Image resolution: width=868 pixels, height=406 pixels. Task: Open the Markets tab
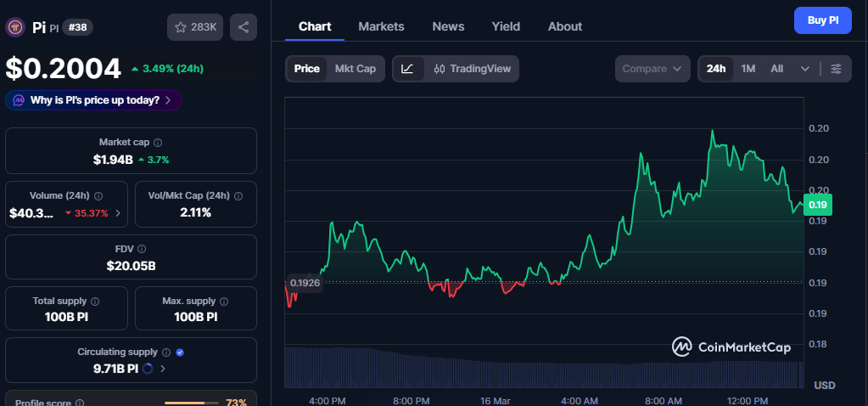tap(381, 26)
